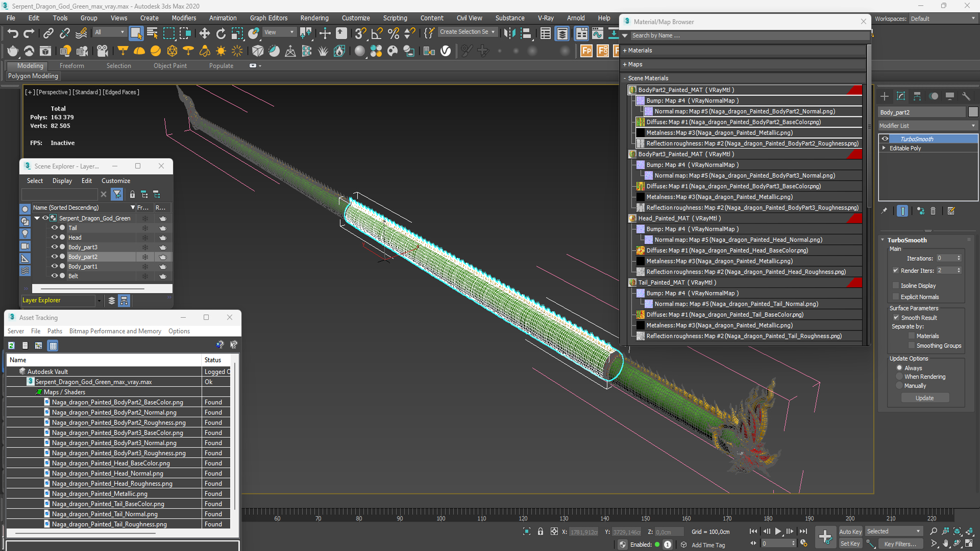Open the Utilities wrench panel icon
The image size is (980, 551).
[x=966, y=96]
